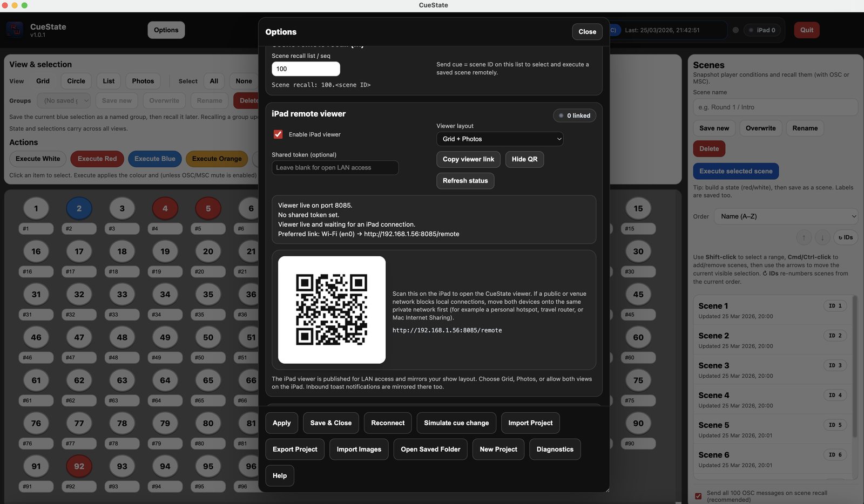Click the Scene name input field

tap(775, 107)
